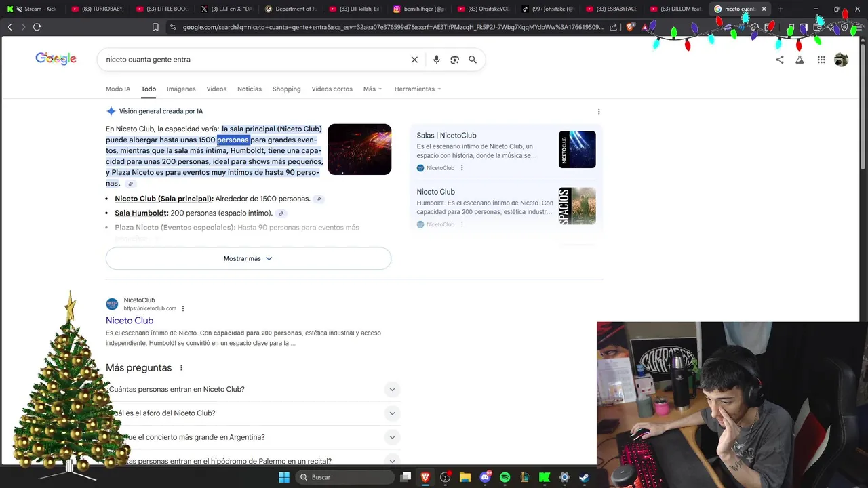The height and width of the screenshot is (488, 868).
Task: Select the Shopping search tab
Action: (286, 89)
